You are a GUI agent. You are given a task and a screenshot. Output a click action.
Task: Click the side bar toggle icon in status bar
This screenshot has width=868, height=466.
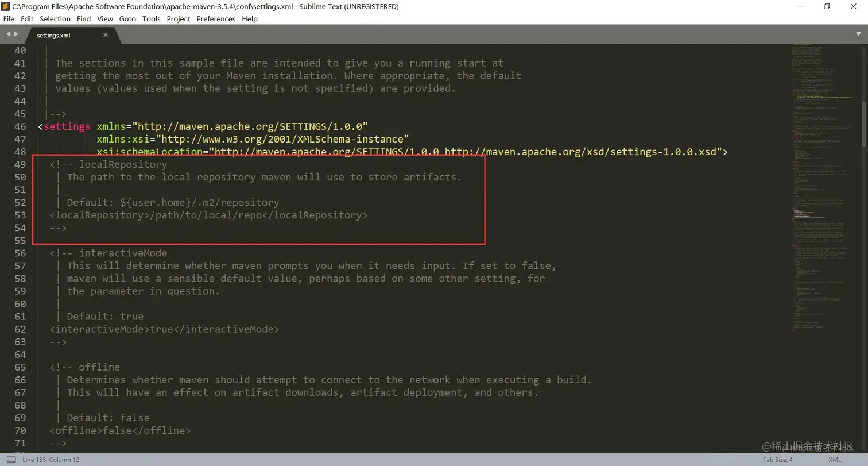click(x=11, y=460)
